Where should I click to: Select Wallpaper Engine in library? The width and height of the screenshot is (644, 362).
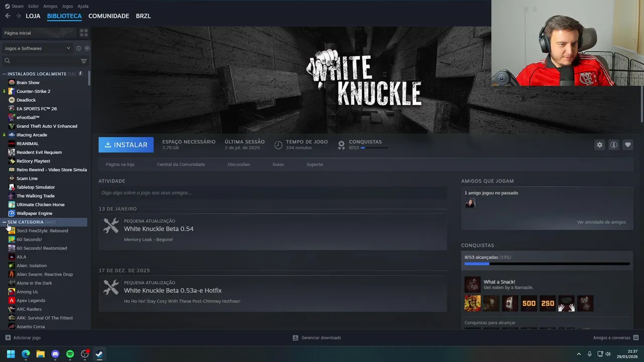[x=34, y=213]
